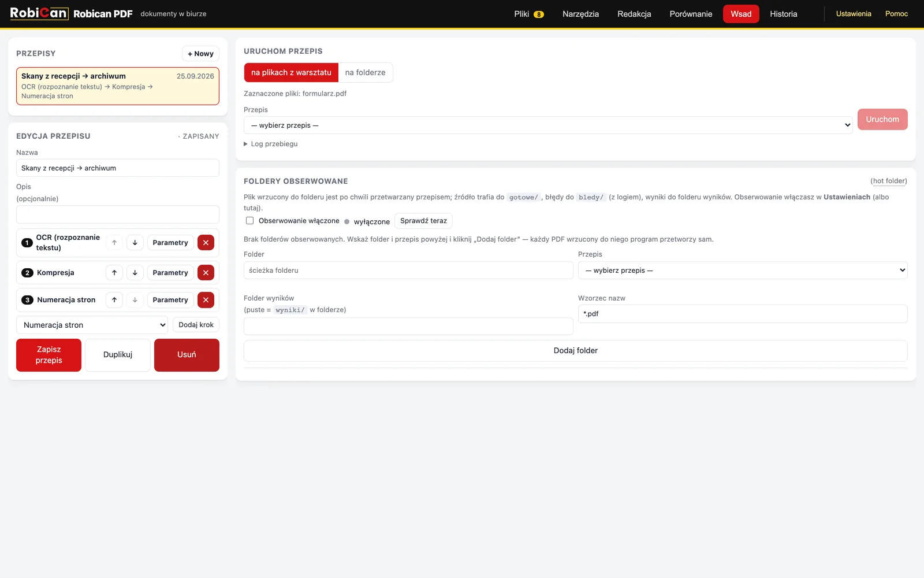Delete the recipe with Usuń
924x578 pixels.
click(x=187, y=355)
